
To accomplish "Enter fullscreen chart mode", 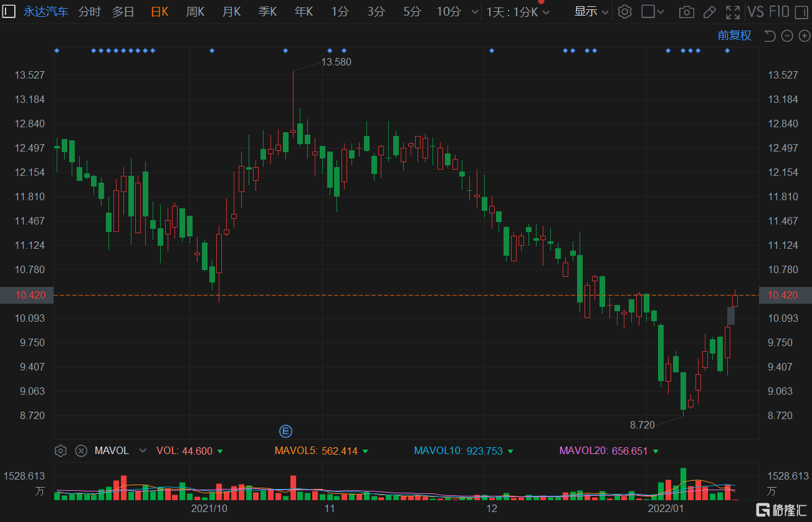I will [x=733, y=11].
